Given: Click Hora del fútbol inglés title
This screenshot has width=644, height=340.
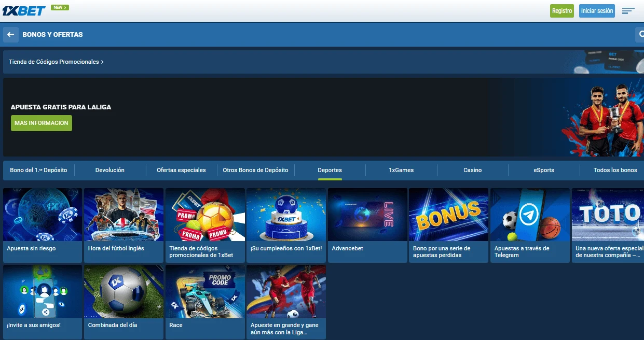Looking at the screenshot, I should pyautogui.click(x=116, y=249).
